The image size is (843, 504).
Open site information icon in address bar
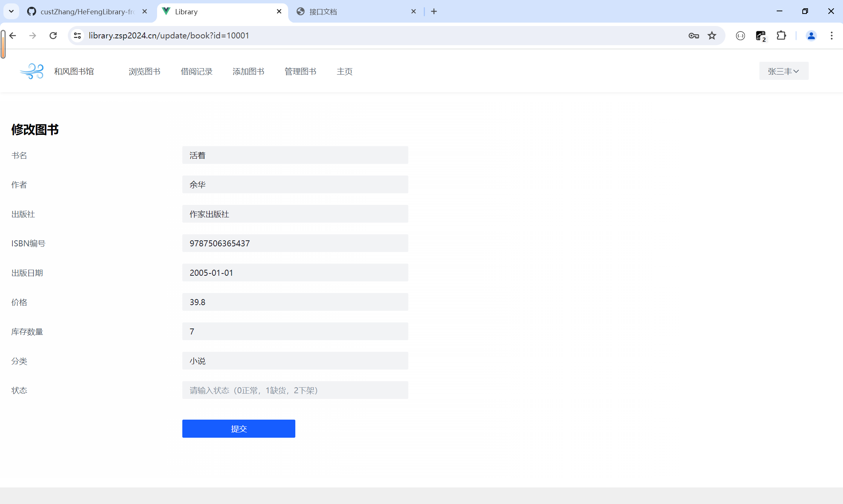pyautogui.click(x=77, y=35)
